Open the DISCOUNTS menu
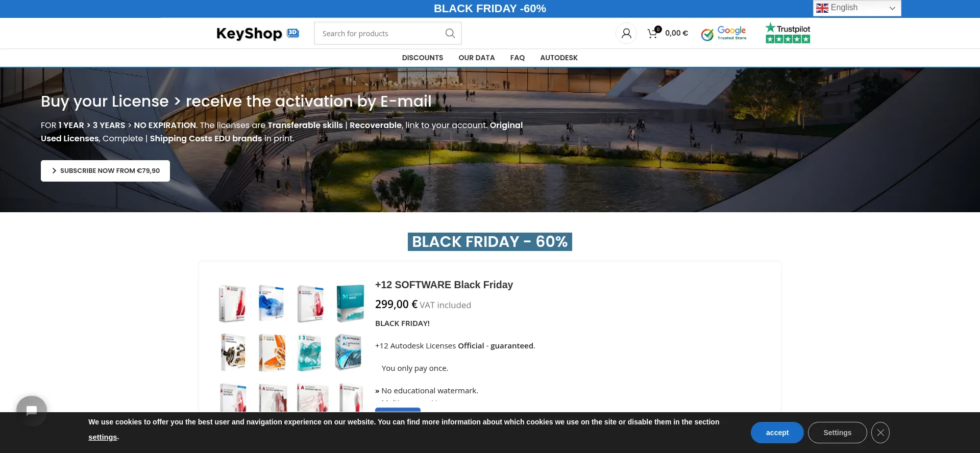This screenshot has height=453, width=980. pyautogui.click(x=423, y=58)
